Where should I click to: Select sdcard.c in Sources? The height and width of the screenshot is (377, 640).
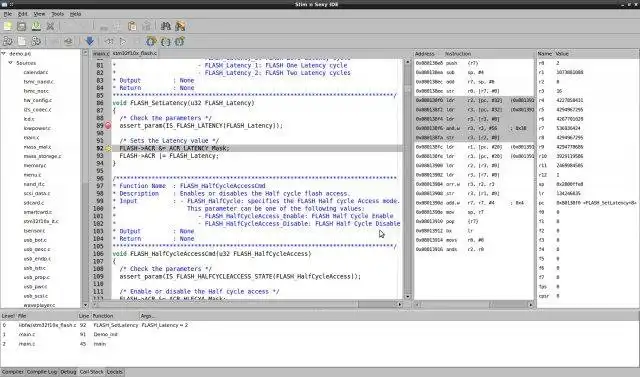[x=33, y=203]
